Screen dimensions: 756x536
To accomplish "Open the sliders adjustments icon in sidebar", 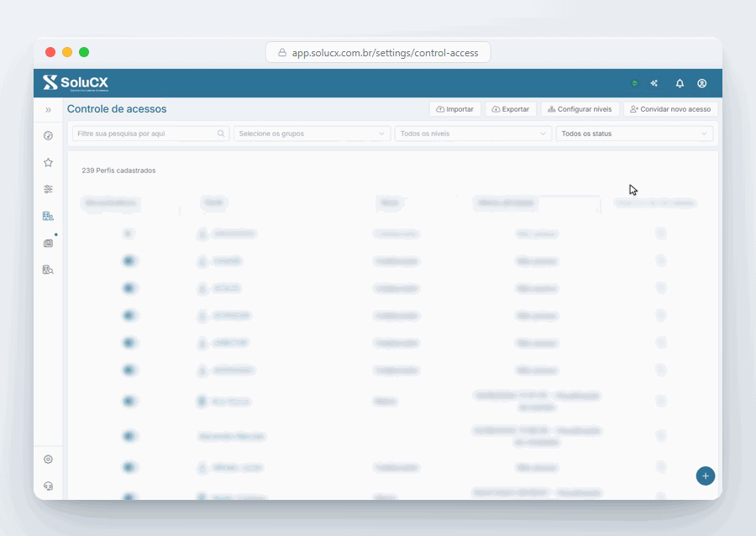I will (48, 189).
